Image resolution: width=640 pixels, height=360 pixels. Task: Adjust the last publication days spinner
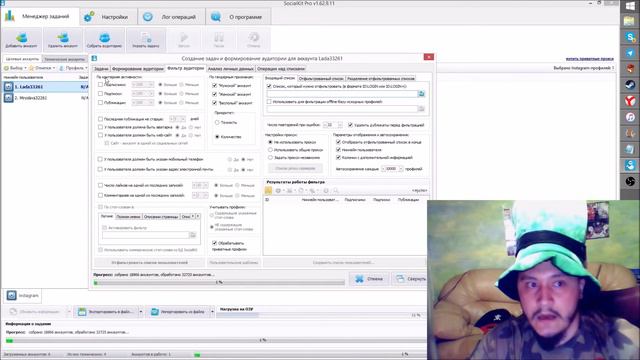click(x=178, y=119)
